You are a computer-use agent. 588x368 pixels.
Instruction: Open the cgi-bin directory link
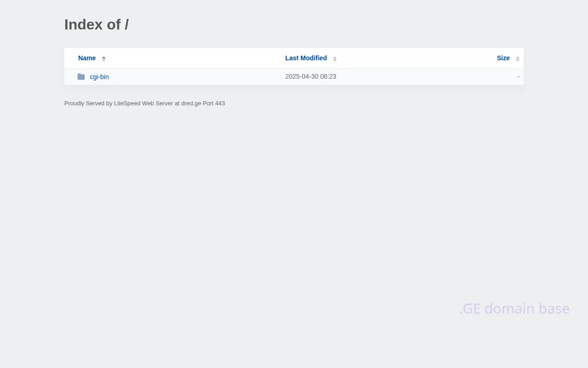point(99,77)
